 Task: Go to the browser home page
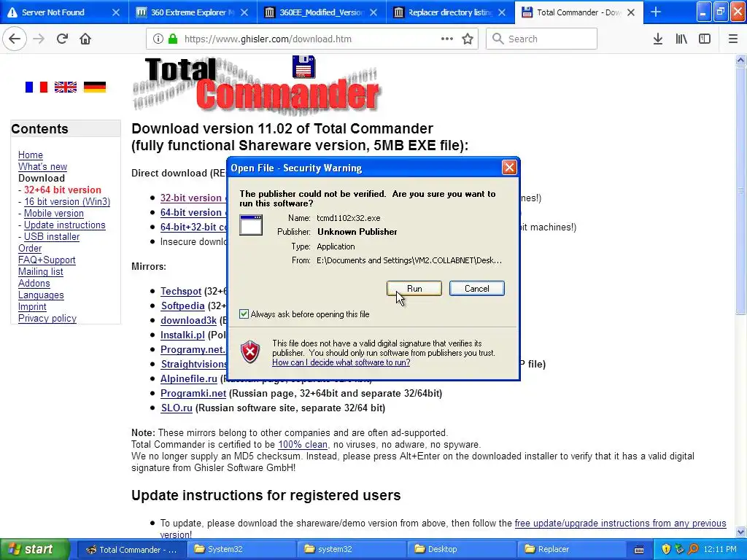pos(85,39)
